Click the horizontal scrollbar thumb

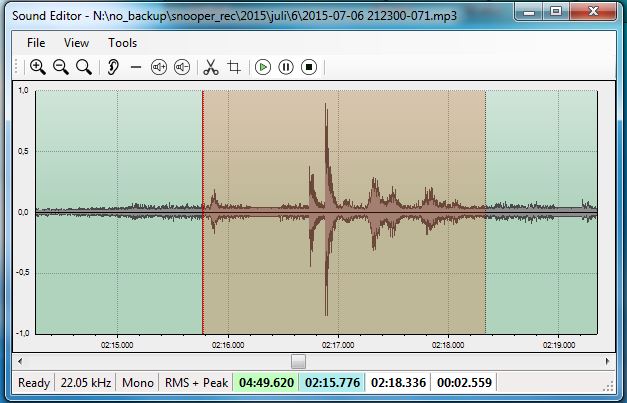(x=298, y=361)
